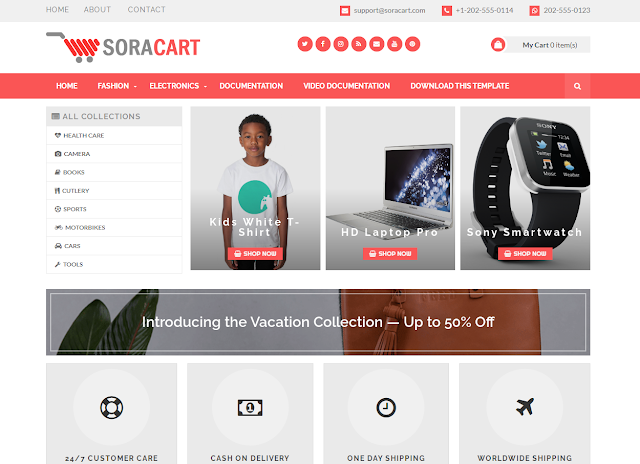Open My Cart items dropdown
640x464 pixels.
pos(549,45)
